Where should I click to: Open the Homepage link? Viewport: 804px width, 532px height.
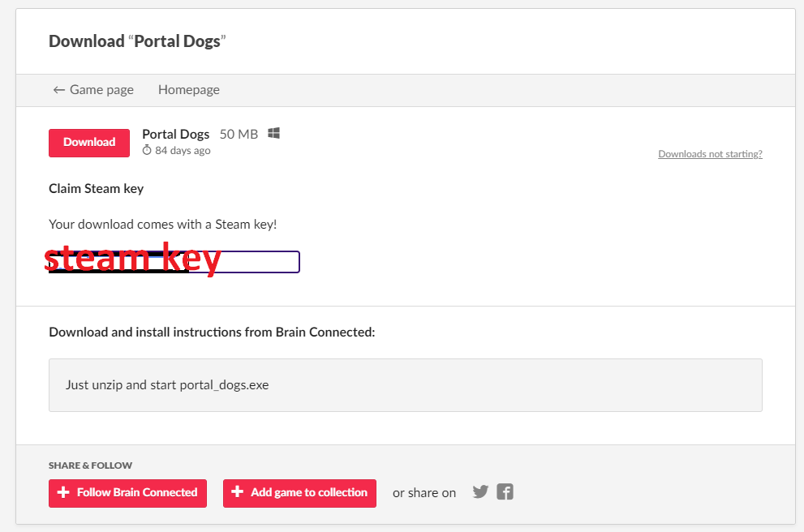(189, 90)
